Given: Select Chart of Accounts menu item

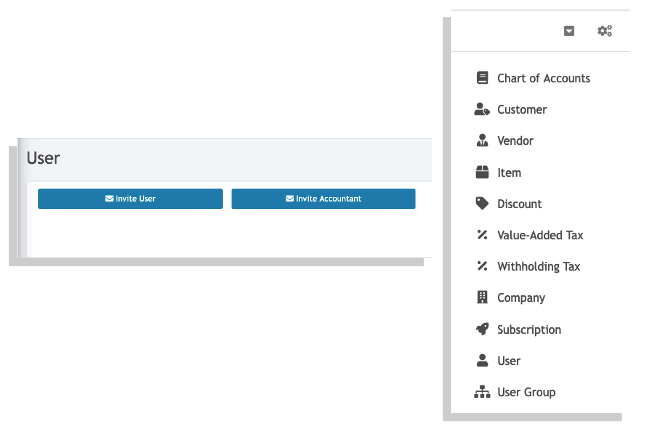Looking at the screenshot, I should click(x=543, y=78).
